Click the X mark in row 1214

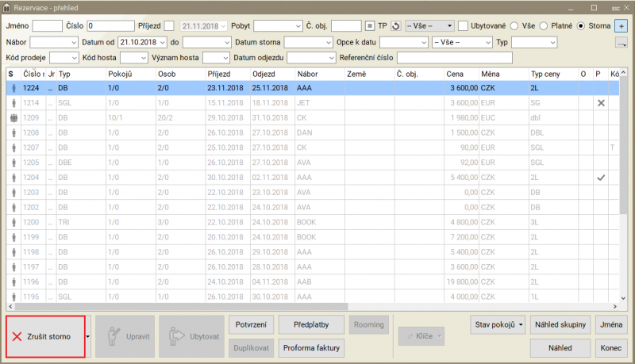(x=601, y=103)
